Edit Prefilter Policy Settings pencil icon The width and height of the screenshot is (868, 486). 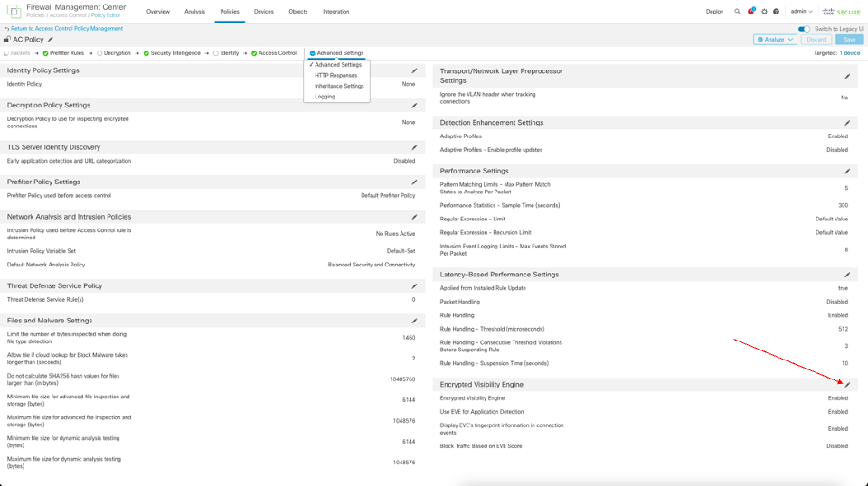pyautogui.click(x=414, y=182)
